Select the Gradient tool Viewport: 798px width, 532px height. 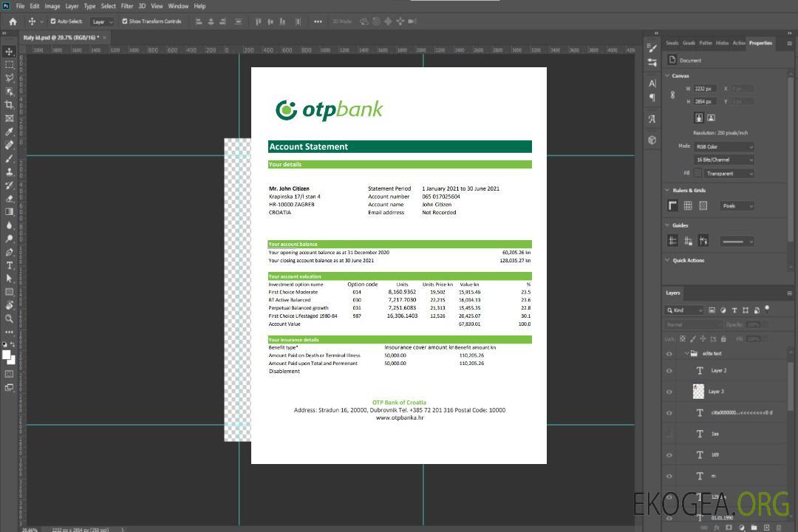coord(9,212)
